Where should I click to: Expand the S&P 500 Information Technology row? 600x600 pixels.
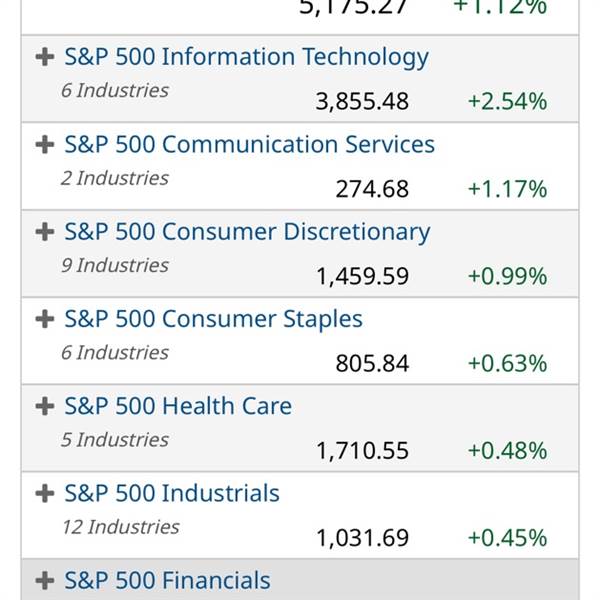point(44,58)
